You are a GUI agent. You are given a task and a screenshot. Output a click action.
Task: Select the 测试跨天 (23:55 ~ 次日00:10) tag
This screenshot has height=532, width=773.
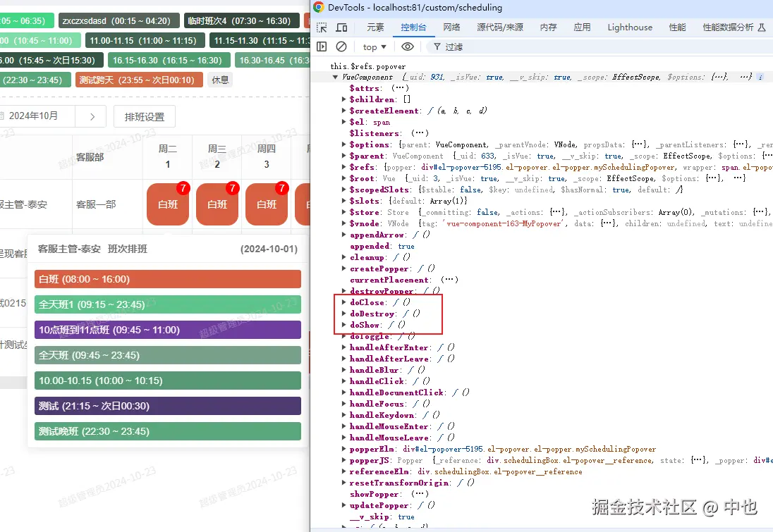[139, 80]
